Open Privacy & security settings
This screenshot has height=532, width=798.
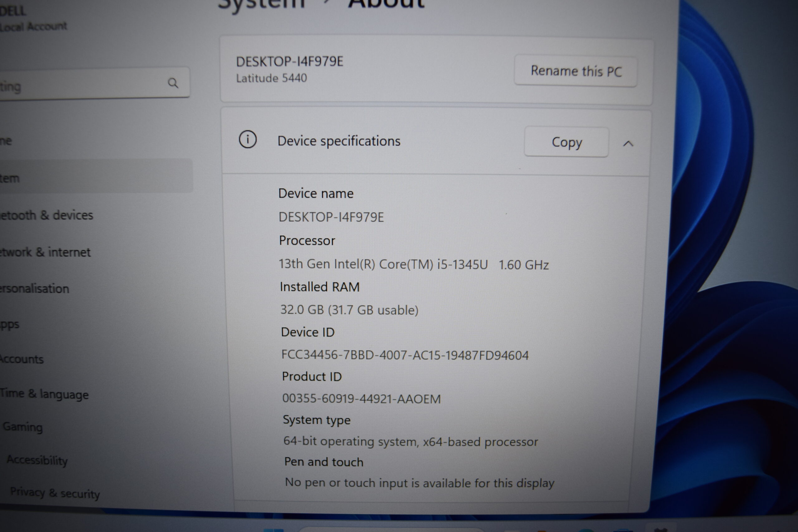55,493
